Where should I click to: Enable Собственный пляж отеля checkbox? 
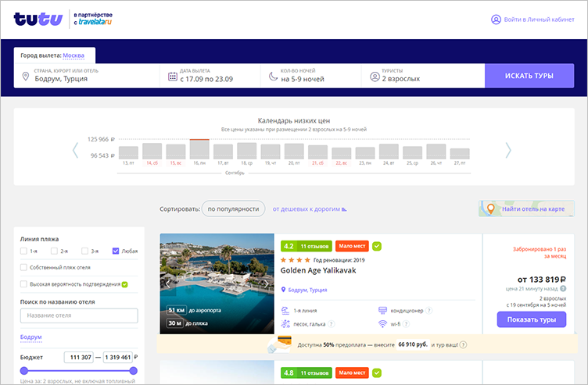click(23, 267)
